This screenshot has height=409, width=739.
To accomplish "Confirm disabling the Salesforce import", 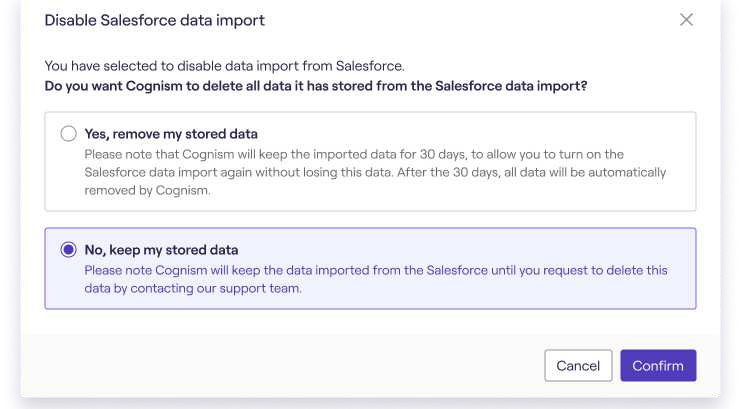I will pyautogui.click(x=658, y=366).
